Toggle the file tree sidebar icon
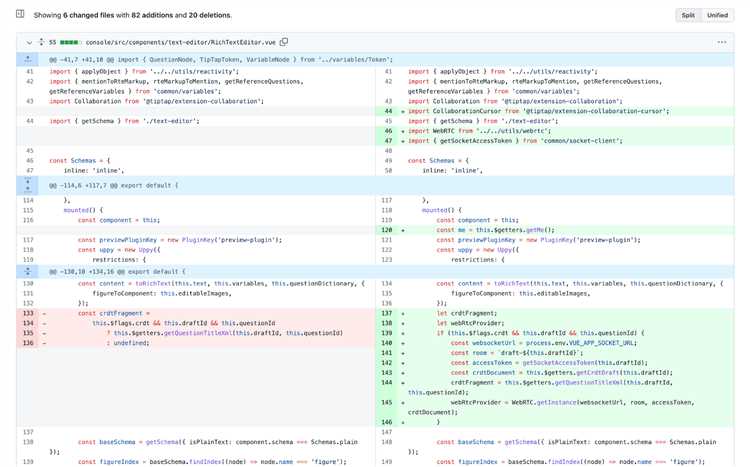The width and height of the screenshot is (750, 467). 20,14
